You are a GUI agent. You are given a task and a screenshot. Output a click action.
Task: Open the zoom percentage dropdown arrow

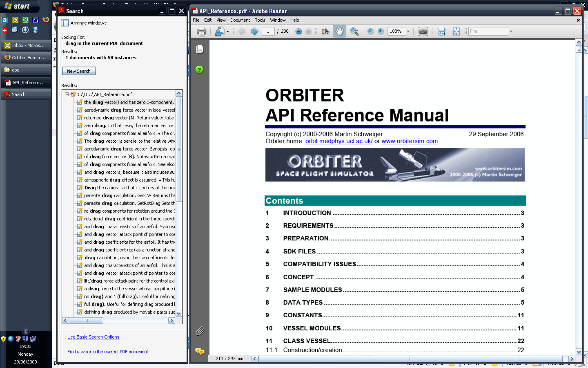pyautogui.click(x=408, y=31)
